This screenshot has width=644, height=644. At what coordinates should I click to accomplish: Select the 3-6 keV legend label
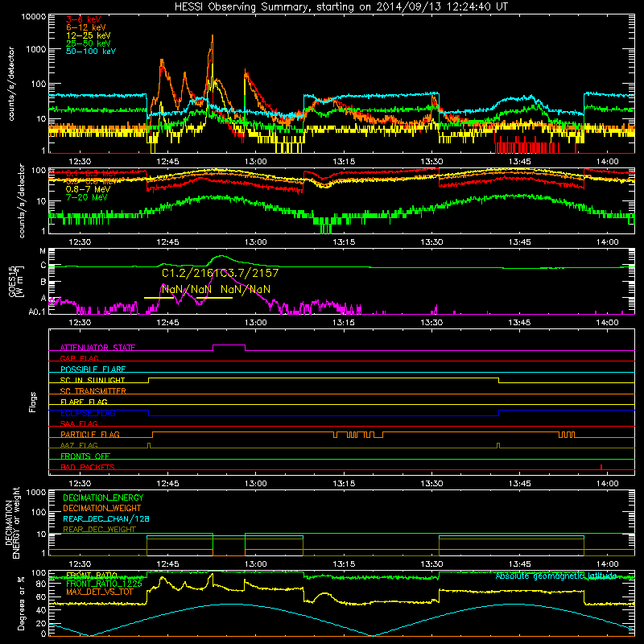[83, 19]
